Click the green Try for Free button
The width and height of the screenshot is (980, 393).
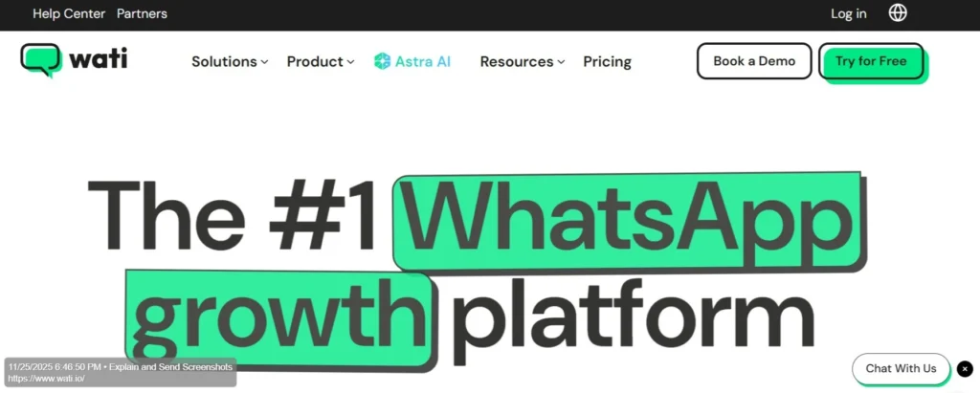click(871, 61)
